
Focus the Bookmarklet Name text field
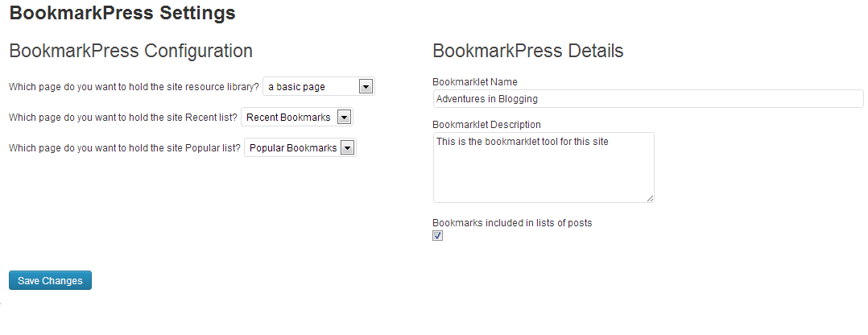click(x=648, y=98)
